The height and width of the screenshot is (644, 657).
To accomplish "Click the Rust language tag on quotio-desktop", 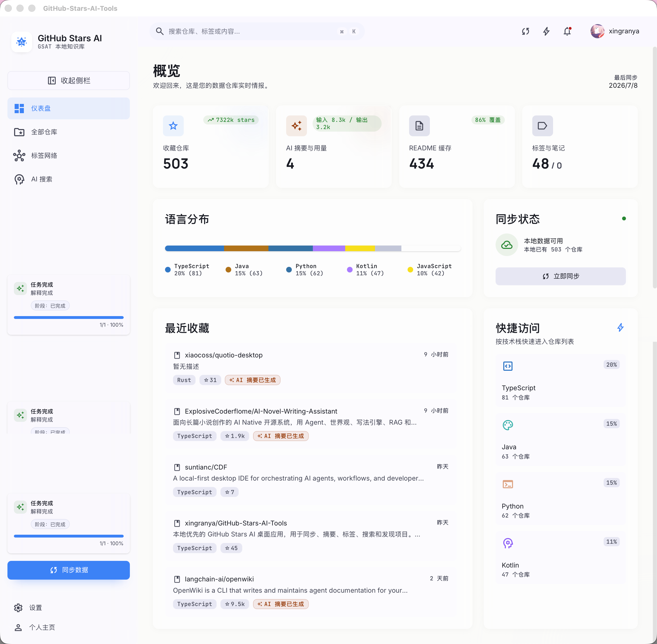I will tap(184, 380).
